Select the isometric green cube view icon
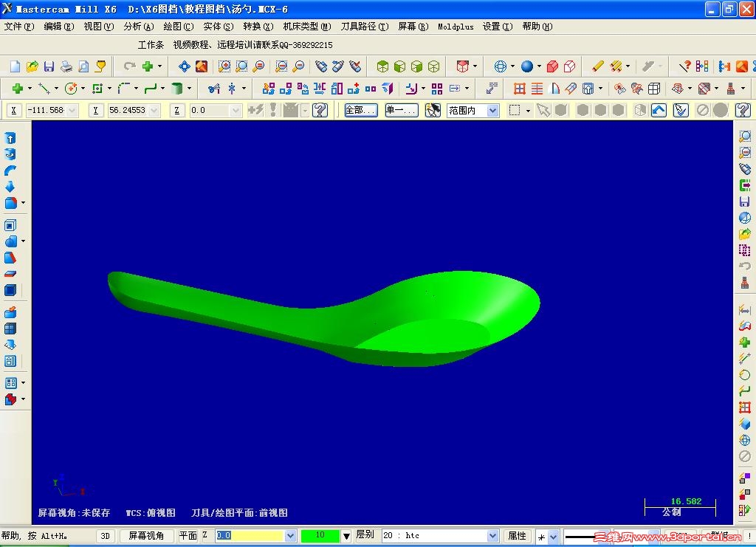Image resolution: width=756 pixels, height=547 pixels. coord(382,66)
